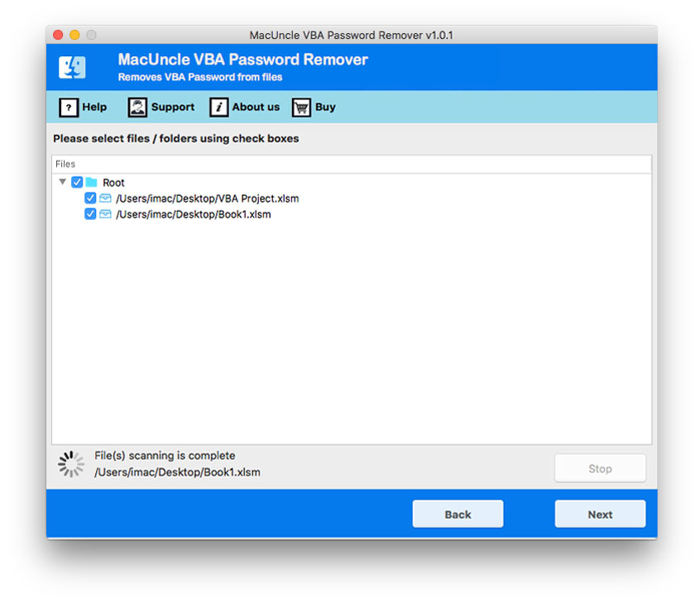The image size is (700, 603).
Task: Click the scanning spinner indicator
Action: (x=71, y=463)
